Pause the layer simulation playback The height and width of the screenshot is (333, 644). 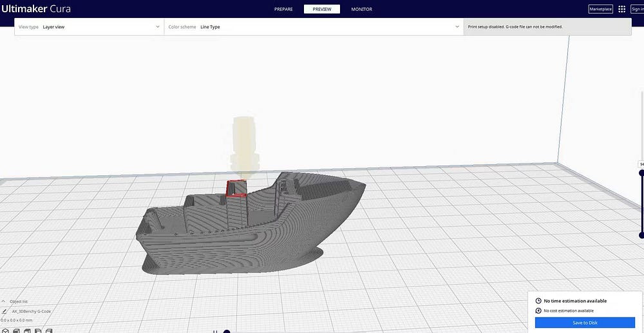tap(215, 331)
